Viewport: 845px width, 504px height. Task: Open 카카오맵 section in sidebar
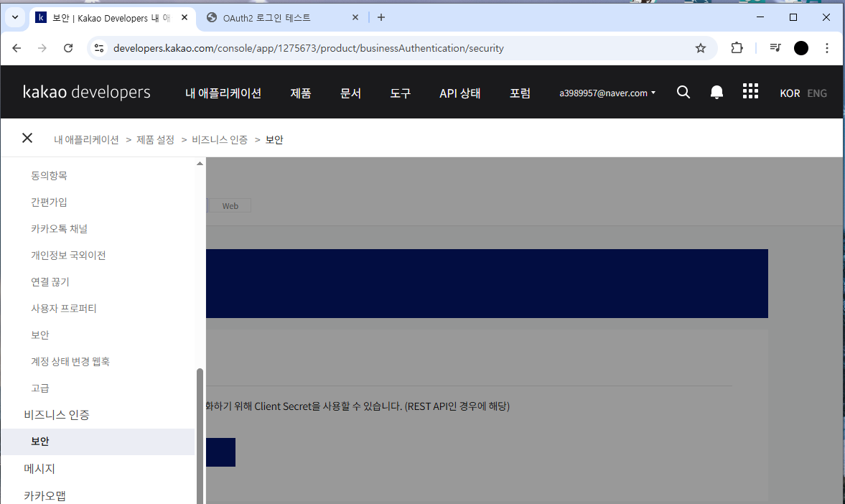[x=45, y=495]
